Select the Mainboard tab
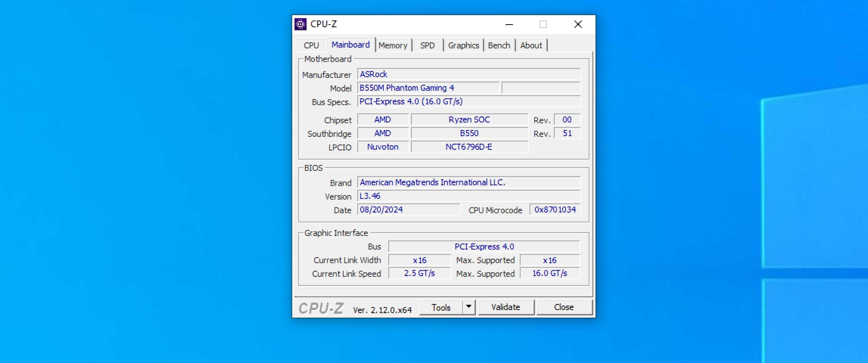Viewport: 868px width, 363px height. [350, 45]
